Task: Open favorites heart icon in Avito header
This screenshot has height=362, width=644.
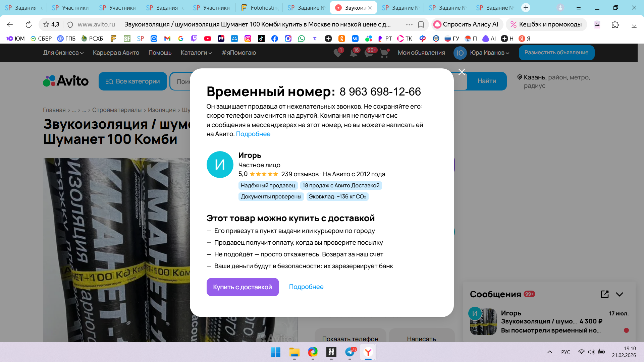Action: (x=338, y=53)
